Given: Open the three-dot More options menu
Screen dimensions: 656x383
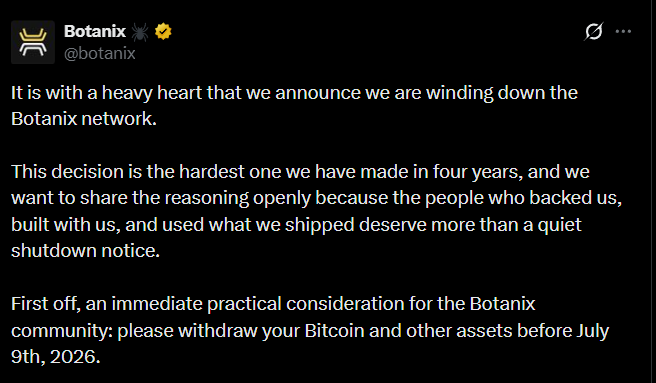Looking at the screenshot, I should 623,31.
